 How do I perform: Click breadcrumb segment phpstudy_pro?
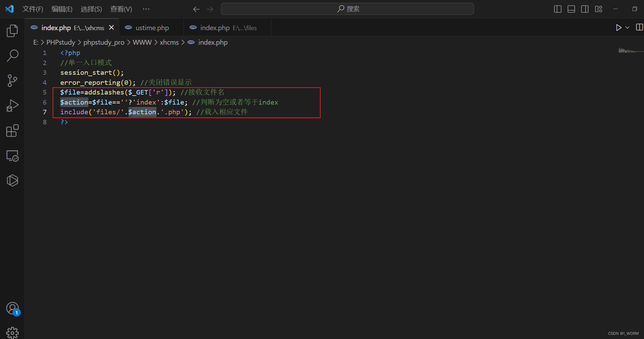coord(104,42)
